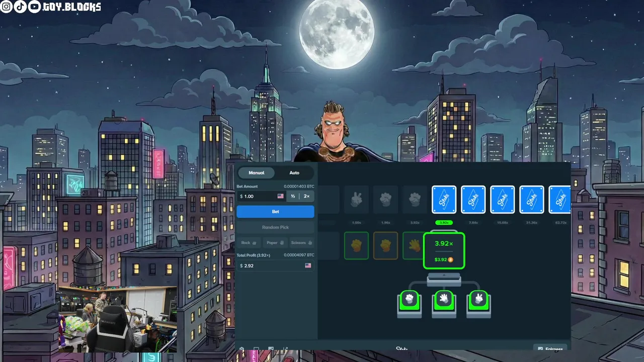Halve the bet with the ½ button
Screen dimensions: 644x362
pos(293,196)
